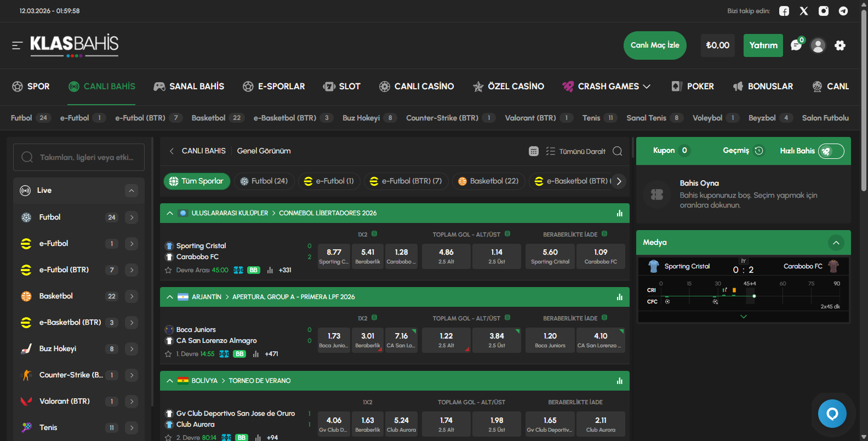Screen dimensions: 868x441
Task: Switch to the Kupon tab
Action: click(x=671, y=151)
